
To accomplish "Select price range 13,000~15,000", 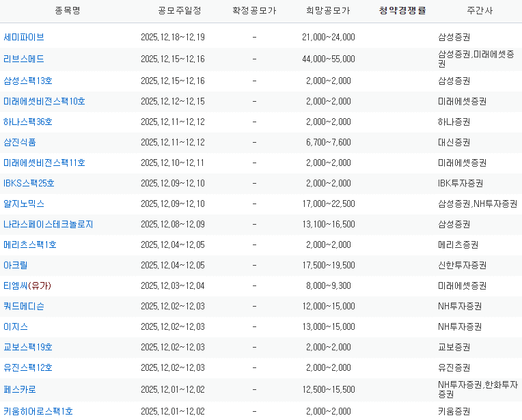I will [329, 327].
